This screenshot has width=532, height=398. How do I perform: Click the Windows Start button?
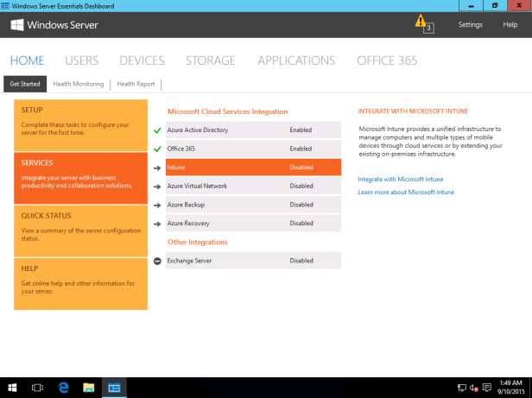(12, 388)
